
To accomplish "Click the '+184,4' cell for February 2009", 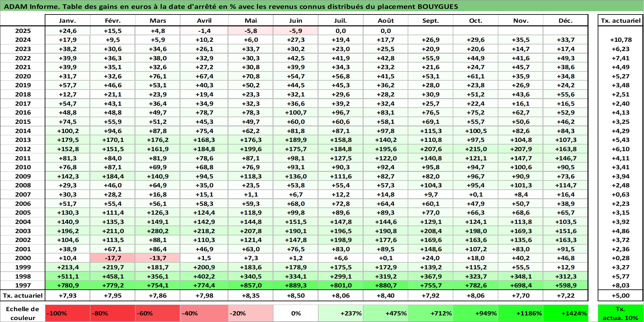I will [x=113, y=176].
